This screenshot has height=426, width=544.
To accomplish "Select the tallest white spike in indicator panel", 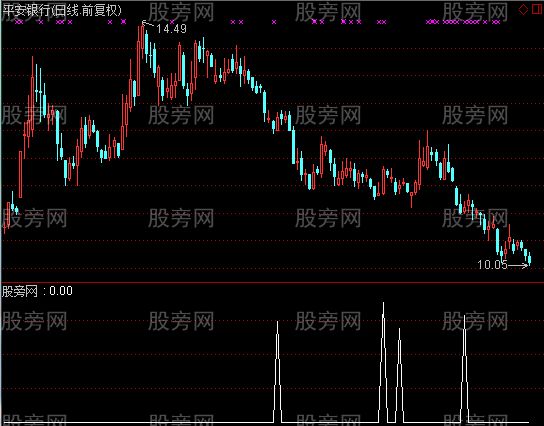I will (x=383, y=362).
